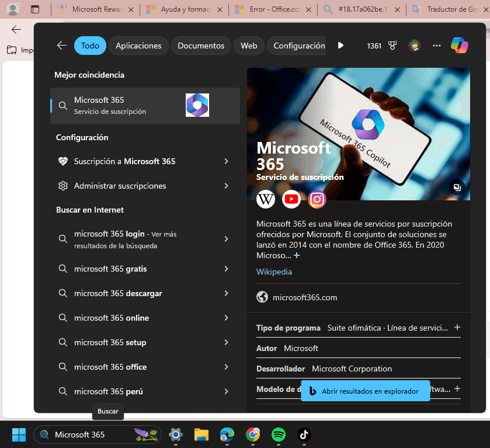The image size is (490, 448).
Task: Open the Wikipedia icon link
Action: (266, 199)
